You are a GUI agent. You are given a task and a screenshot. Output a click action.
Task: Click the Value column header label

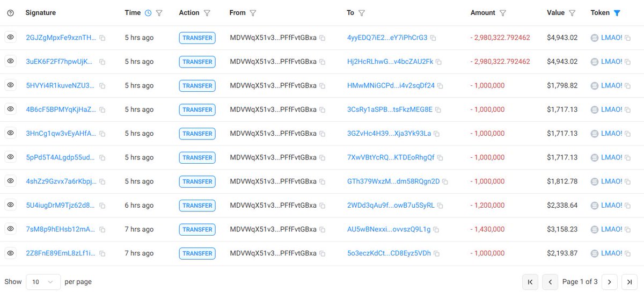tap(556, 13)
